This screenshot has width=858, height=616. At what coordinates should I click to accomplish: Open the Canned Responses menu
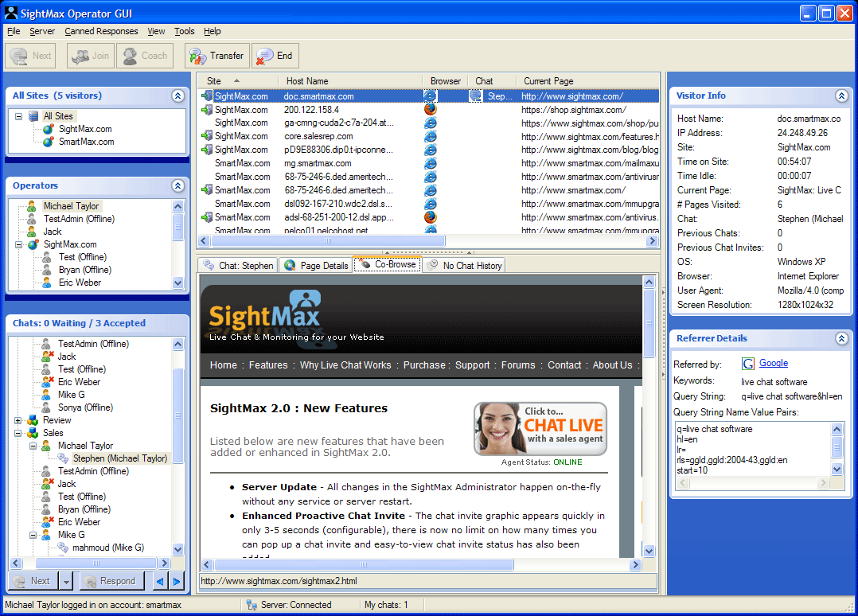[x=101, y=31]
